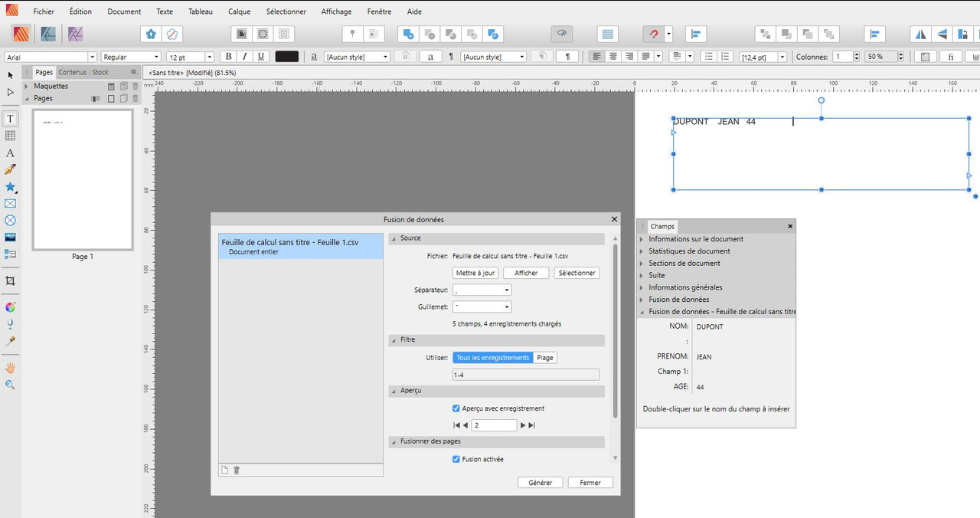Image resolution: width=980 pixels, height=518 pixels.
Task: Open the black text color swatch
Action: coord(287,57)
